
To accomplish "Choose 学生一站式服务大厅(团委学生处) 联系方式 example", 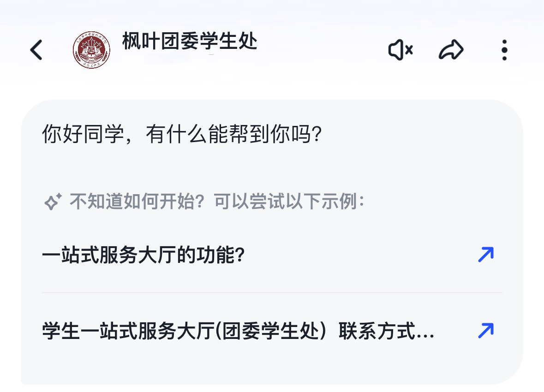I will coord(231,331).
